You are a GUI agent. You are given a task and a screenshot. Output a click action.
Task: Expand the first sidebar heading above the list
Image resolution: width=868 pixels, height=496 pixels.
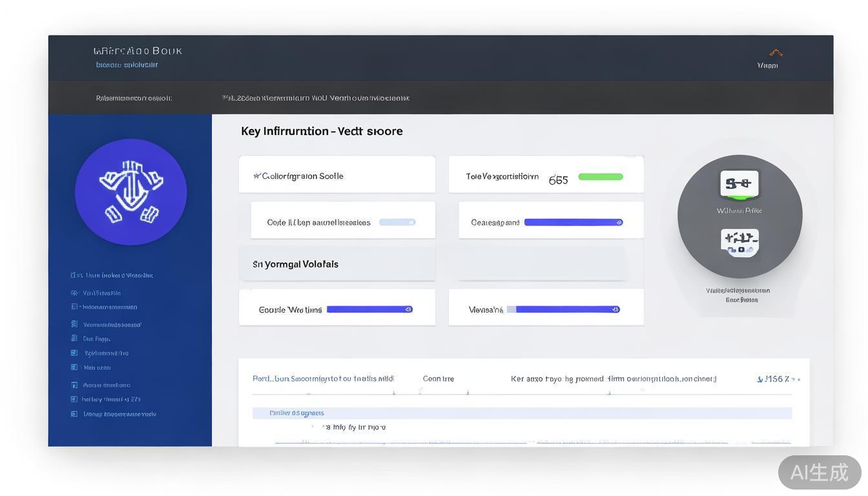[x=112, y=275]
